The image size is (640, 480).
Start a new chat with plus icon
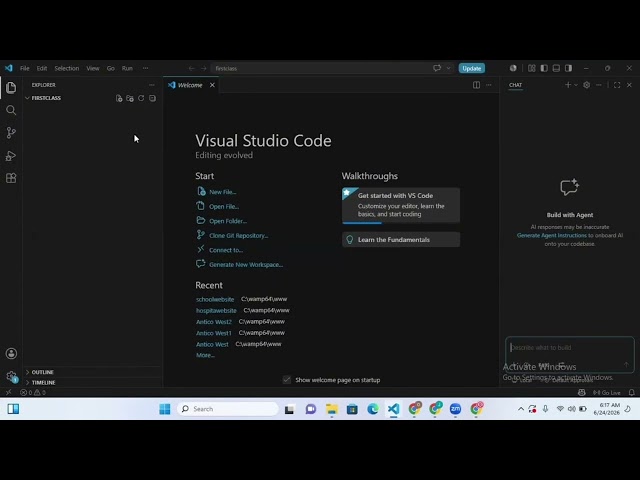point(568,85)
